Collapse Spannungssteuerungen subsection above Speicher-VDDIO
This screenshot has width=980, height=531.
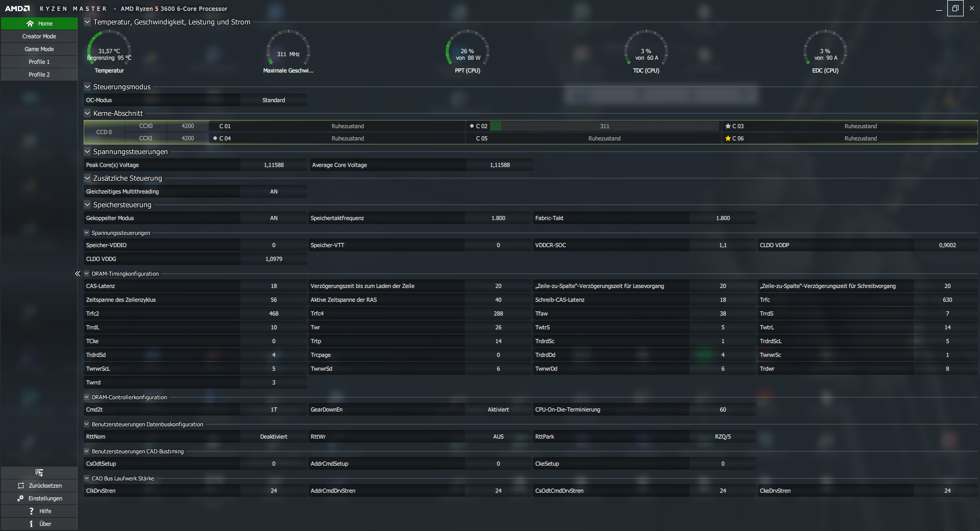[x=87, y=233]
